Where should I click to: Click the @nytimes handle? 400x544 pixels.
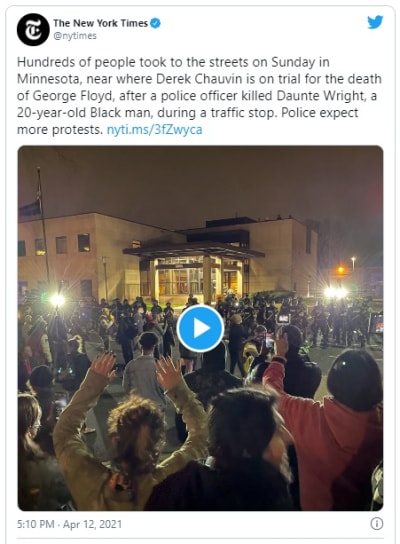click(x=75, y=36)
